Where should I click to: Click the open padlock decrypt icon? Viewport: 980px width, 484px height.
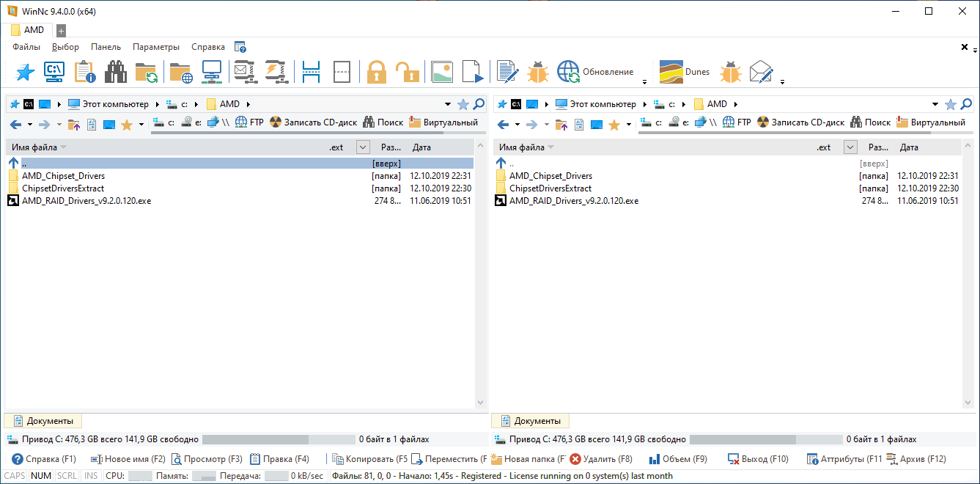pyautogui.click(x=407, y=72)
